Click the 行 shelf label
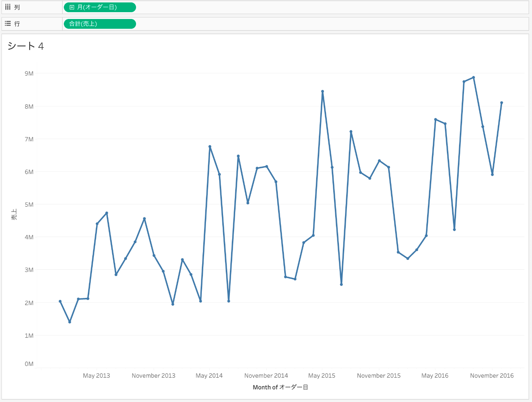The height and width of the screenshot is (402, 532). pos(17,24)
